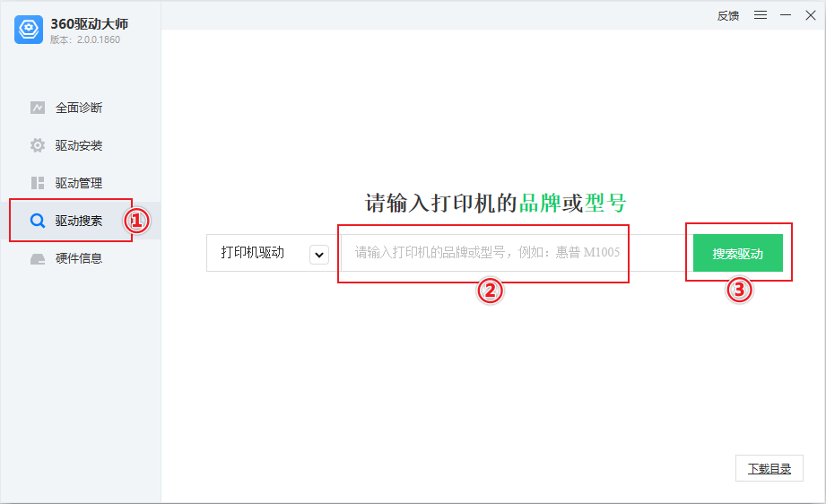This screenshot has height=504, width=826.
Task: Click the 反馈 feedback link
Action: (728, 16)
